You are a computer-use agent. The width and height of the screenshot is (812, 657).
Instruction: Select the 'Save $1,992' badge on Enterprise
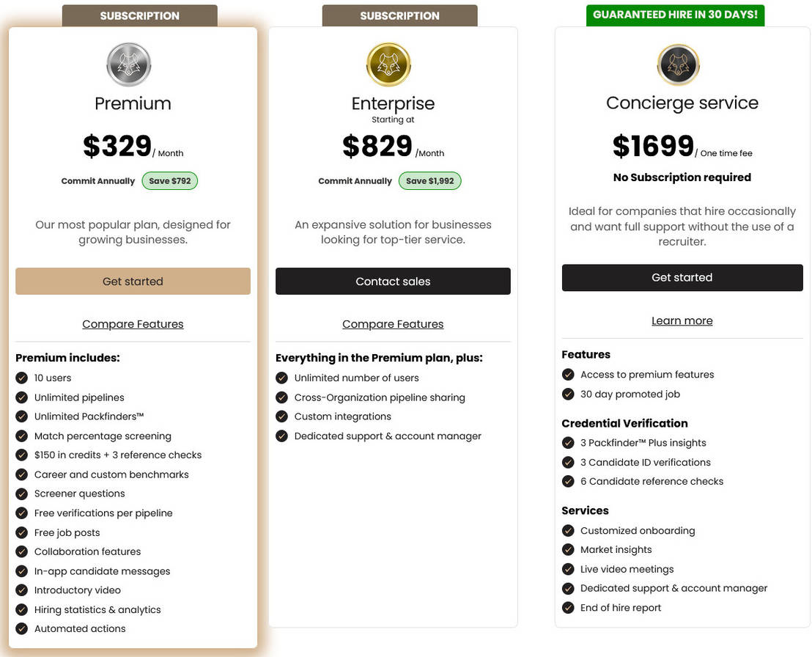tap(429, 180)
